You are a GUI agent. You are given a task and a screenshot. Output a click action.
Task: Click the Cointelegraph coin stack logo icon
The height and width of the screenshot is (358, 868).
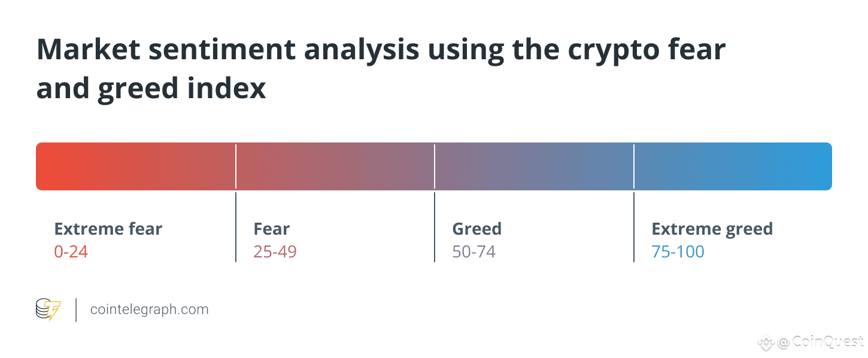tap(48, 310)
